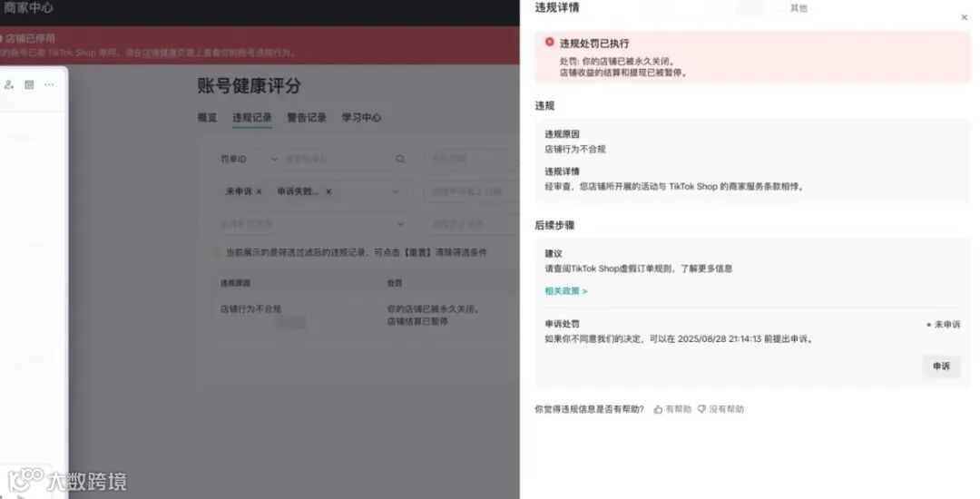Screen dimensions: 980x499
Task: Click the 账号健康评分 page heading
Action: 249,85
